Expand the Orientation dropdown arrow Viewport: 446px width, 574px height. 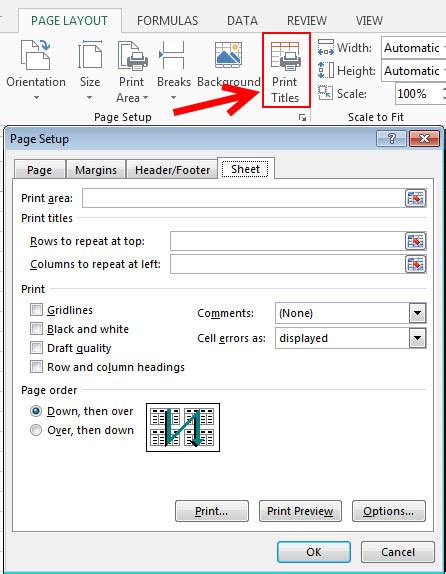[36, 98]
